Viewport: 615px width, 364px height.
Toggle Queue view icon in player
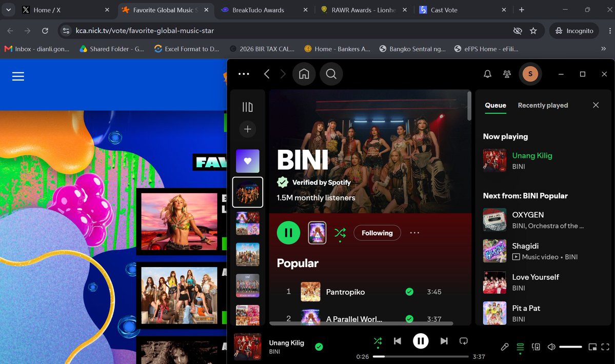click(520, 347)
